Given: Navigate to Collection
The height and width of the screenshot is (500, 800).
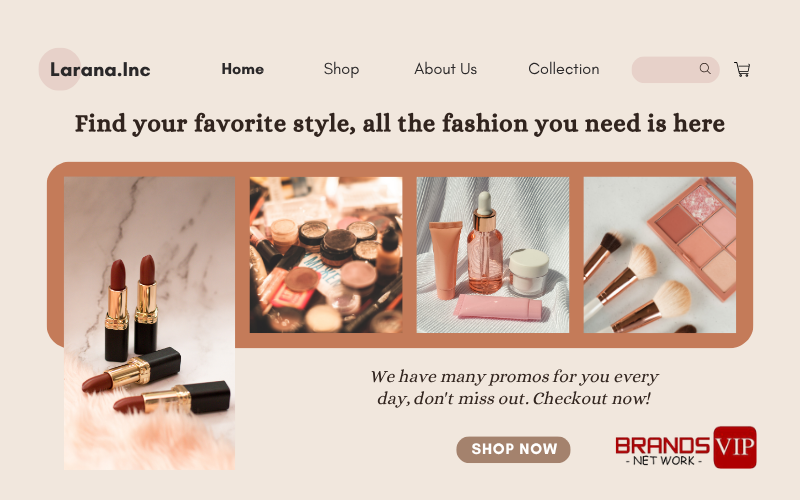Looking at the screenshot, I should tap(564, 69).
